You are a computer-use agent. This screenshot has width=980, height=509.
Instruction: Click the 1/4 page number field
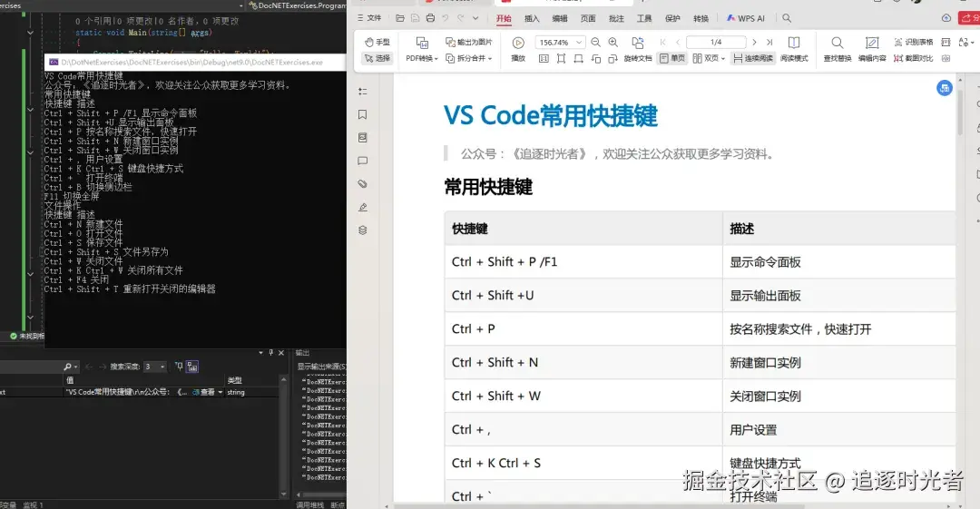[716, 42]
